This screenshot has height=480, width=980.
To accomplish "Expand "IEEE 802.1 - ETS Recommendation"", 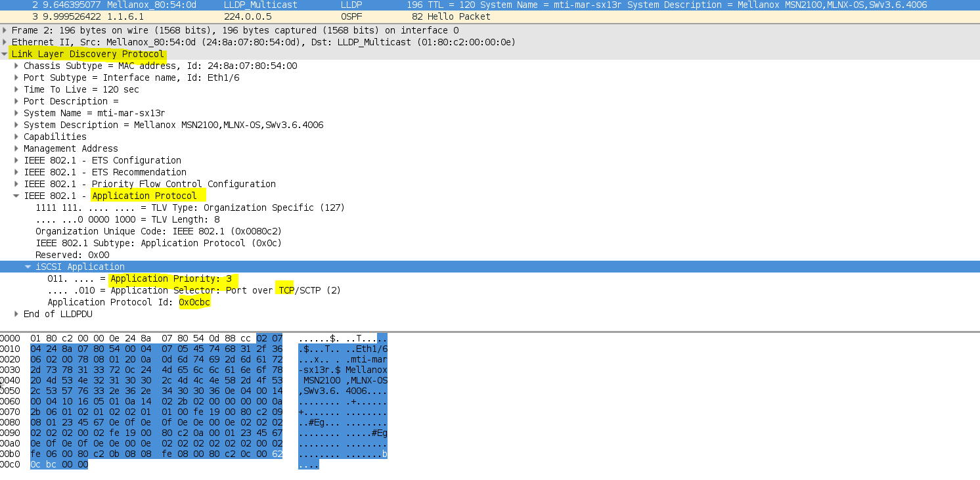I will pyautogui.click(x=16, y=172).
